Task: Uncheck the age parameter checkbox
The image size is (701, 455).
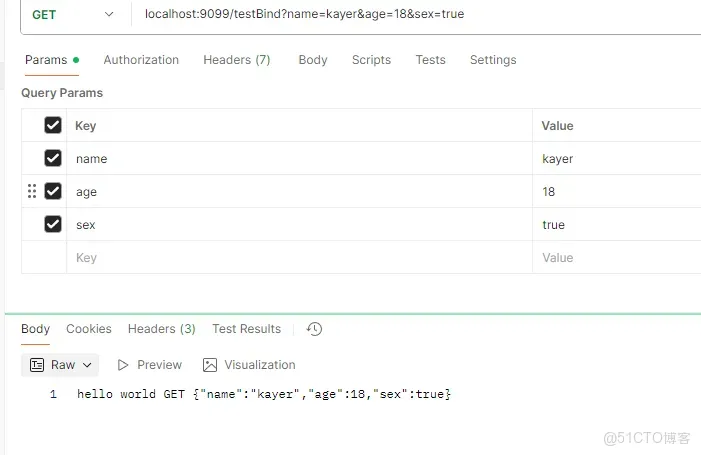Action: pyautogui.click(x=53, y=191)
